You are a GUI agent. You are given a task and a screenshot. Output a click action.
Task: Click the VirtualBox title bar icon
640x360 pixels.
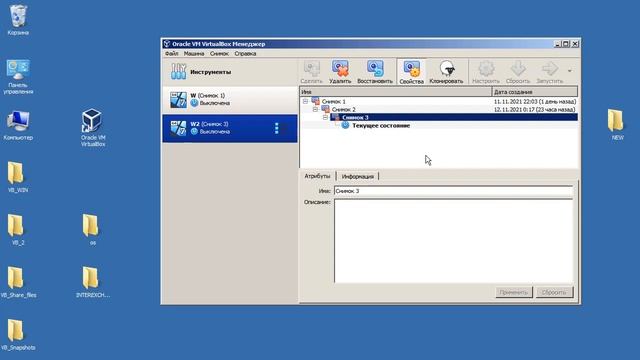tap(167, 44)
